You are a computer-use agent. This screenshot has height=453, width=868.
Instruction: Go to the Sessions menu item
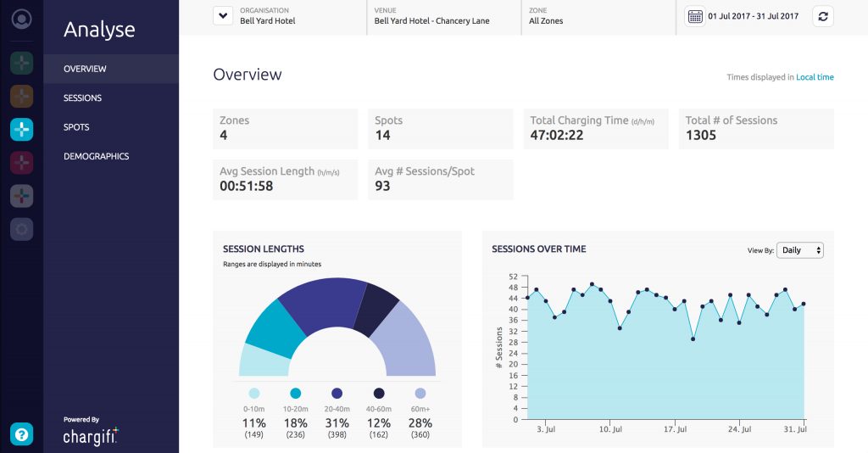[111, 98]
